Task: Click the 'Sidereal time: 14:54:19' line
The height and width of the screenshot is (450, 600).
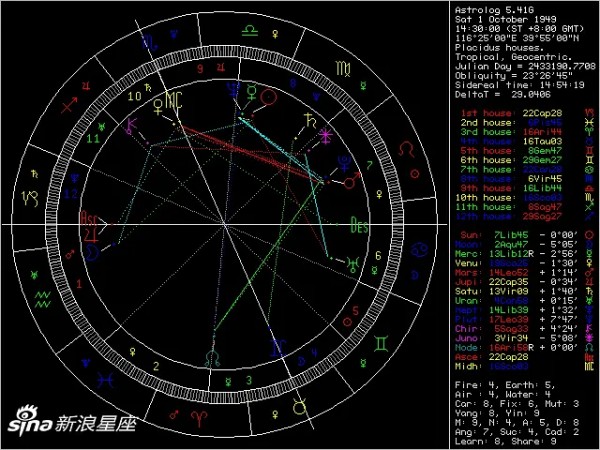Action: [519, 85]
